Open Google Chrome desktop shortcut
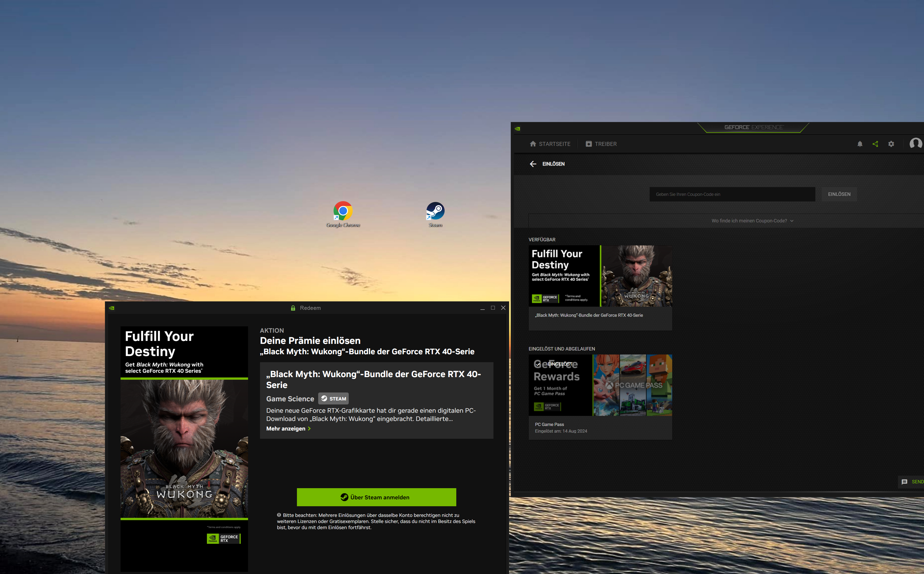The width and height of the screenshot is (924, 574). (343, 211)
